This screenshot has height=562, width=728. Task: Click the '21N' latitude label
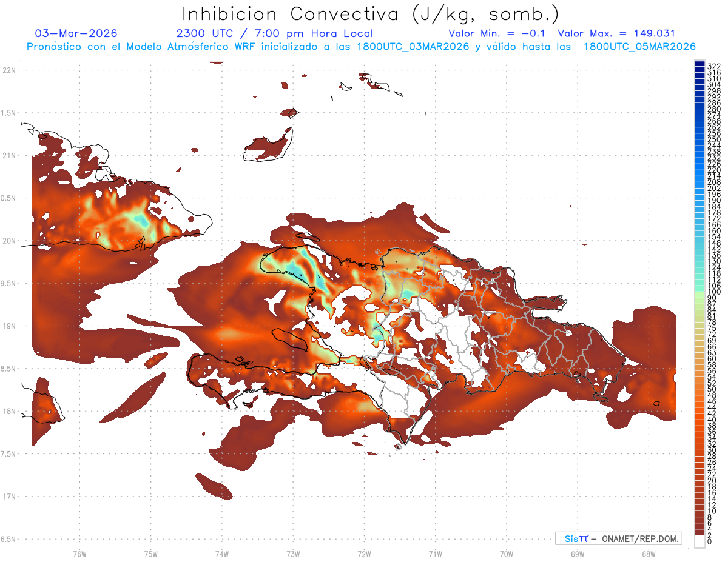[x=8, y=155]
